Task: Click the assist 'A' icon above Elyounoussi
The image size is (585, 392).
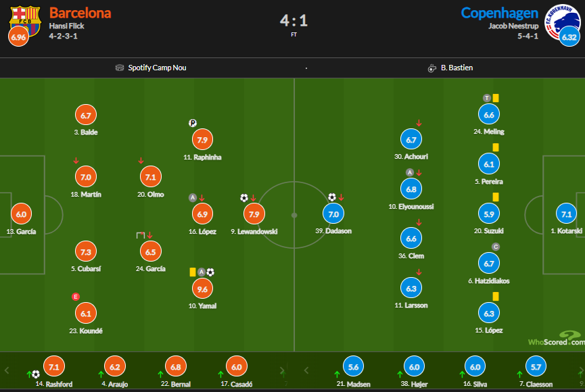Action: tap(409, 172)
